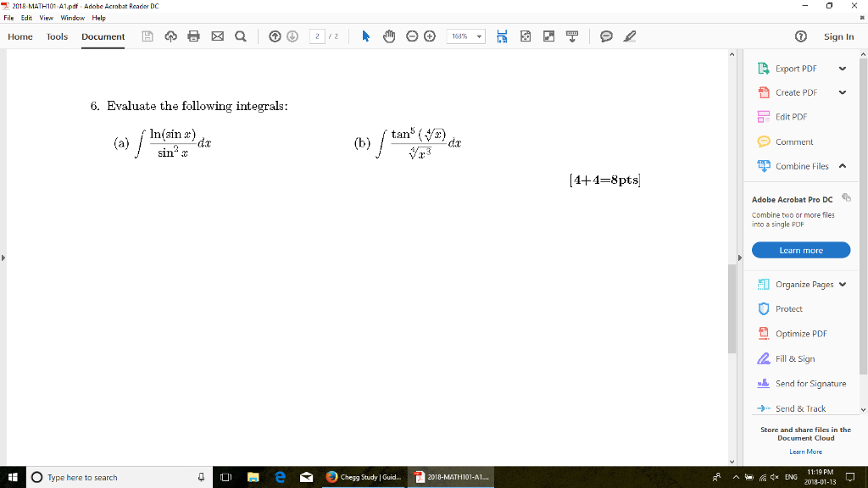Click the Learn more button for Acrobat Pro
This screenshot has width=868, height=488.
pos(800,249)
